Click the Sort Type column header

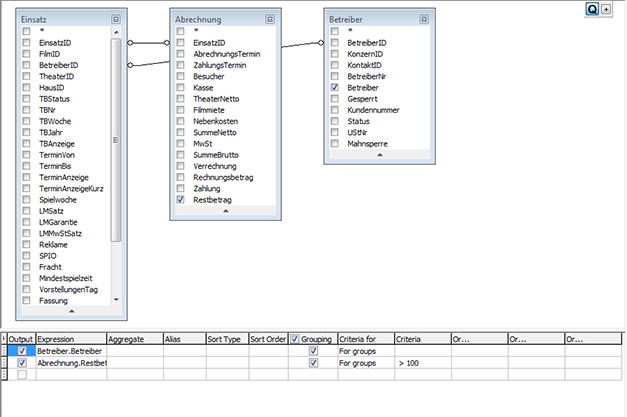tap(226, 339)
